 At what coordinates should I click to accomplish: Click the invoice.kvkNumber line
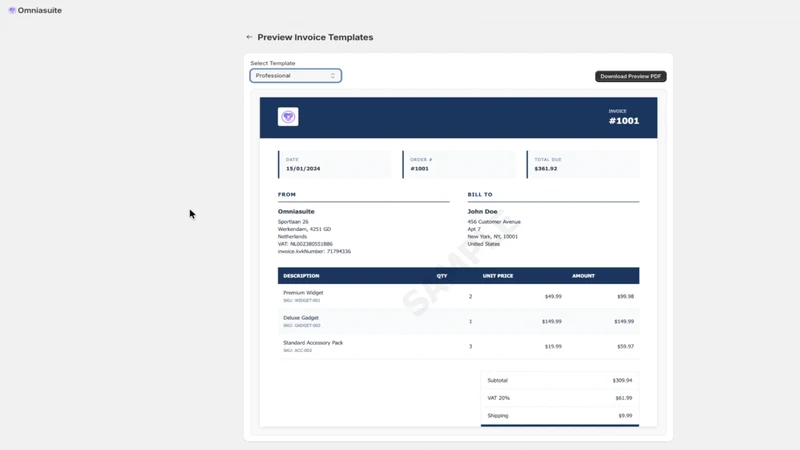[x=314, y=252]
